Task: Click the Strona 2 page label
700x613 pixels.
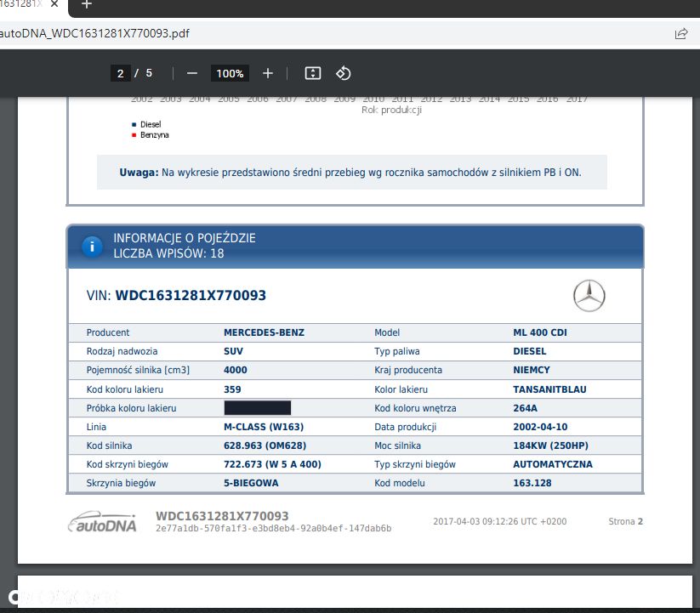Action: (x=625, y=521)
